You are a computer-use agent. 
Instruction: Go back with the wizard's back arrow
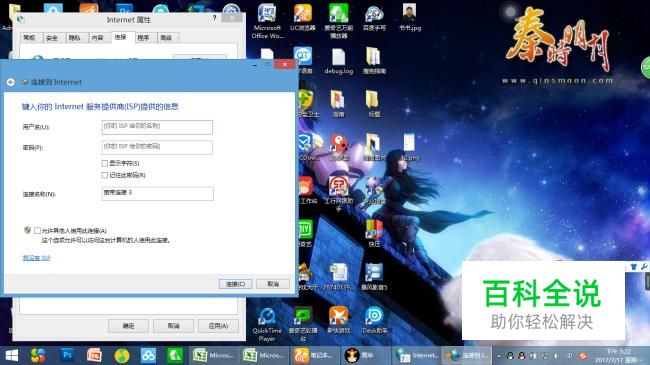[11, 82]
